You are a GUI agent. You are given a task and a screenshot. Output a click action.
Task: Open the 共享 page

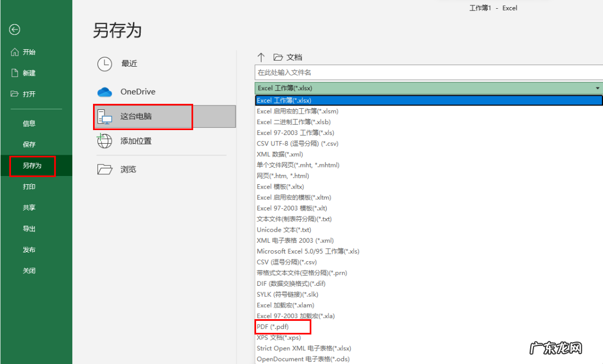(x=29, y=207)
